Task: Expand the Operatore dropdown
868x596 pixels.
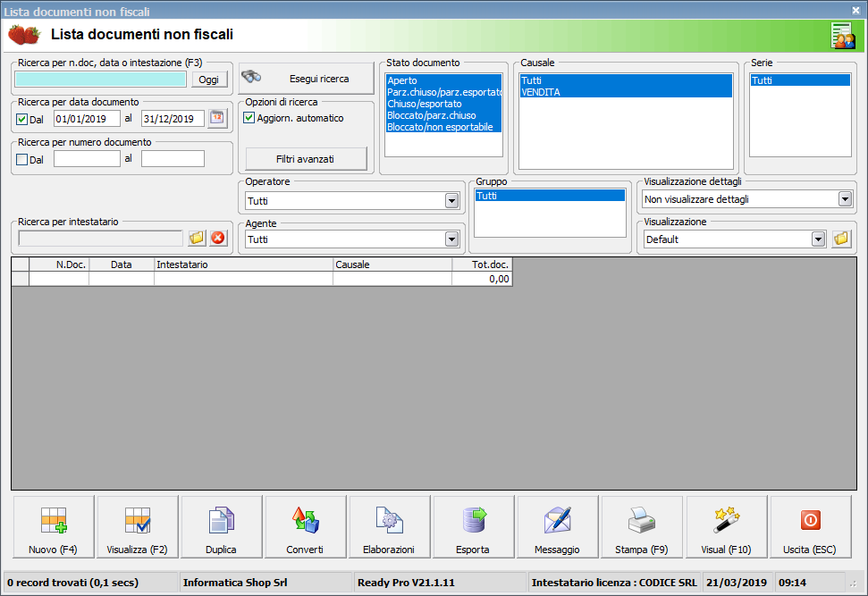Action: tap(451, 201)
